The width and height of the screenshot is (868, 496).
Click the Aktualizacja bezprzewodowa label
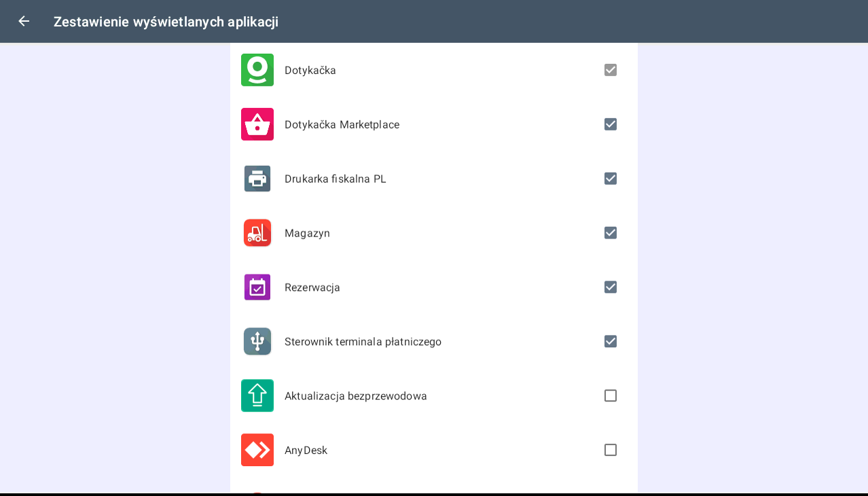tap(355, 396)
